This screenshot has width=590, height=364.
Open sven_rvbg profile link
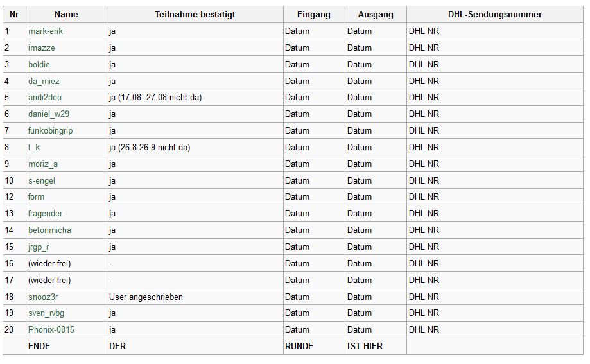(x=46, y=313)
